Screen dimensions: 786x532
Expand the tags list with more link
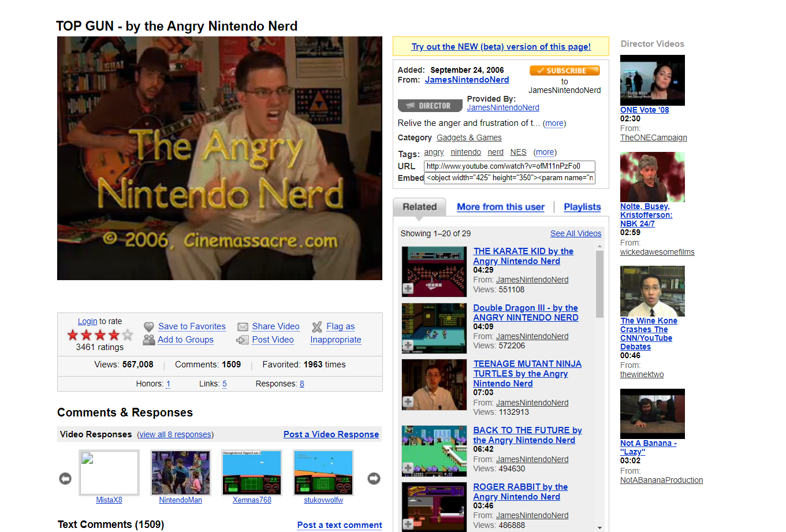545,152
